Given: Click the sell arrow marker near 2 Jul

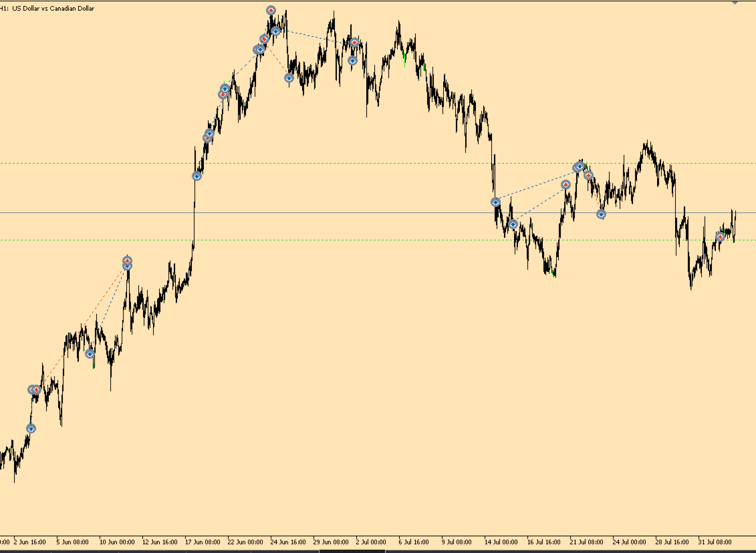Looking at the screenshot, I should [355, 42].
